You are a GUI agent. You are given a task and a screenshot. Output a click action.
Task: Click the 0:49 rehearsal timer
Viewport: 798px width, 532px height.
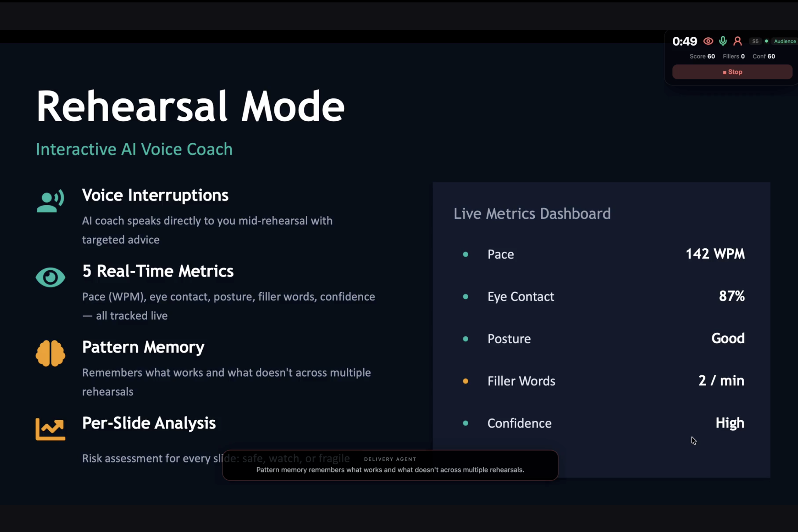pos(685,41)
